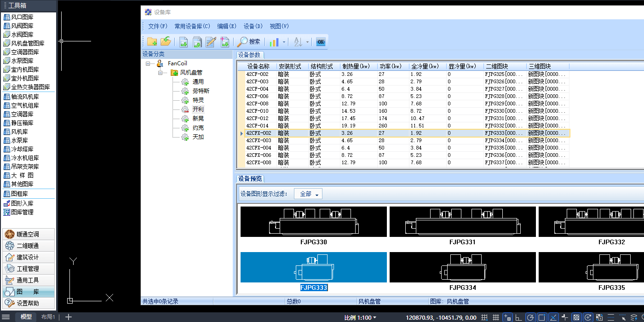Select the 42CF-010 table row
Viewport: 644px width, 322px height.
[403, 111]
